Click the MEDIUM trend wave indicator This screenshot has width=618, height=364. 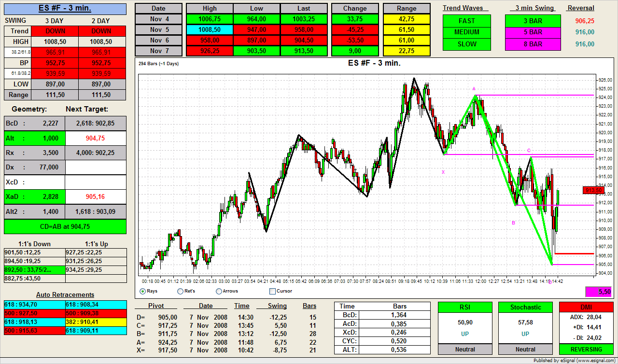pos(466,32)
